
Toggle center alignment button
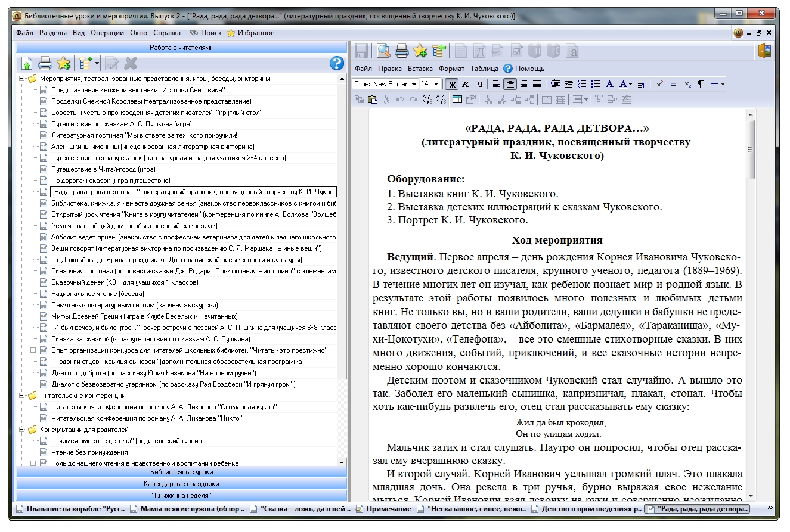pyautogui.click(x=510, y=84)
